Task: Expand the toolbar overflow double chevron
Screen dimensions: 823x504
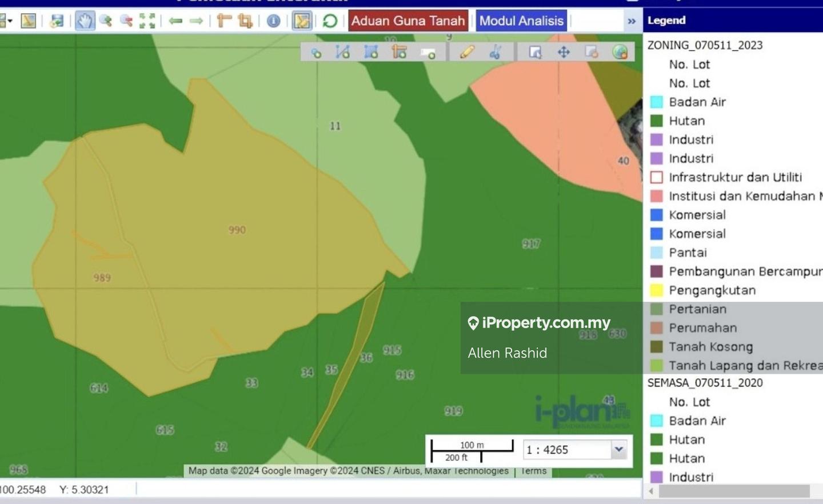Action: click(x=632, y=21)
